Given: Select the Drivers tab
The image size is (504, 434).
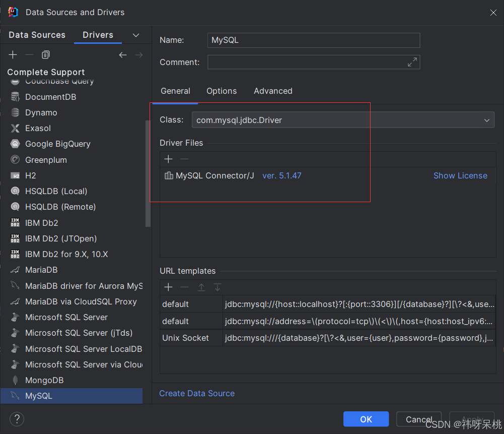Looking at the screenshot, I should 98,35.
